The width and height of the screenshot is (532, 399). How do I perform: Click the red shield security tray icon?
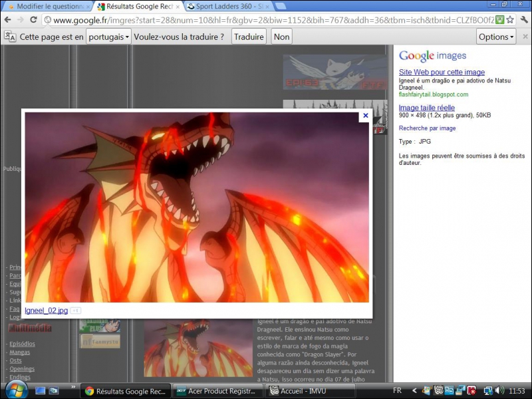tap(471, 391)
